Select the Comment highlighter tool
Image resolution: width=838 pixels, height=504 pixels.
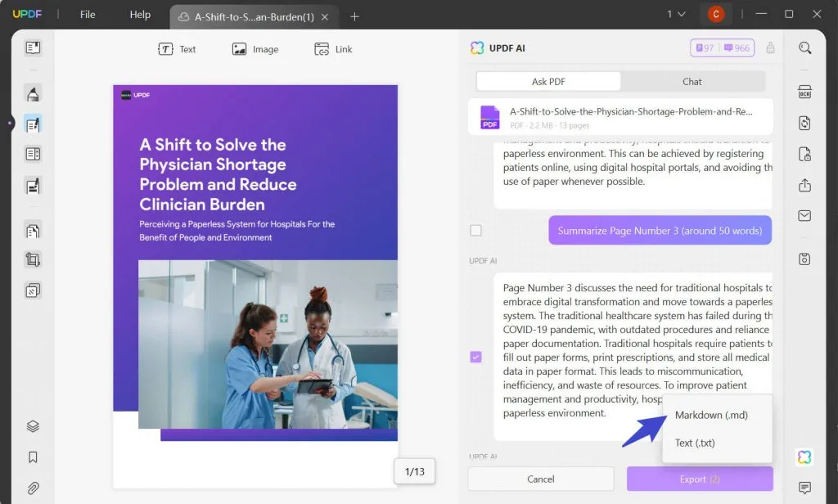click(33, 93)
